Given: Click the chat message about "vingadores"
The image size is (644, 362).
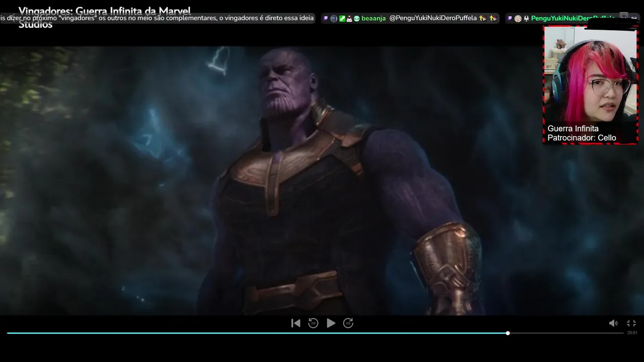Looking at the screenshot, I should (x=157, y=18).
